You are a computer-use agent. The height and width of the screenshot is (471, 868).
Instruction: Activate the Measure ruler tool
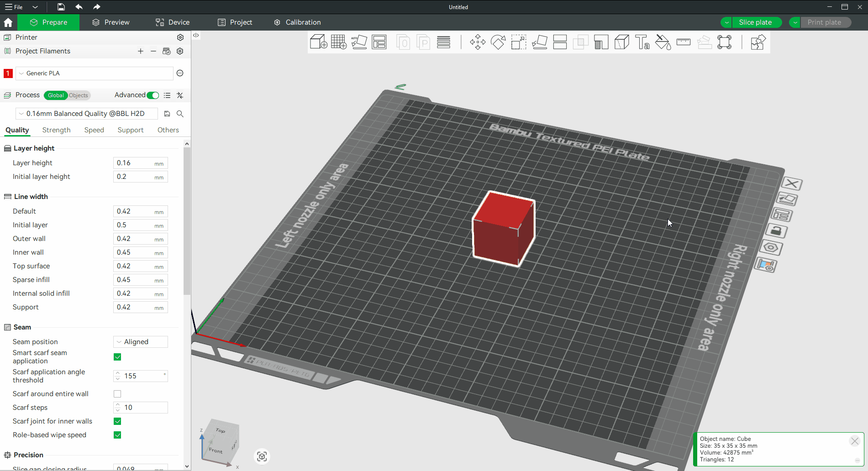(x=683, y=42)
